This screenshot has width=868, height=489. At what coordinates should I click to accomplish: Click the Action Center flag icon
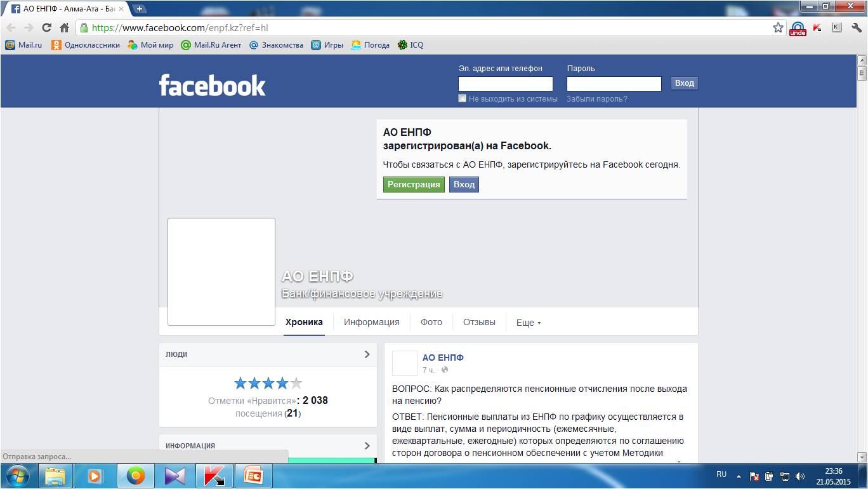pyautogui.click(x=754, y=476)
